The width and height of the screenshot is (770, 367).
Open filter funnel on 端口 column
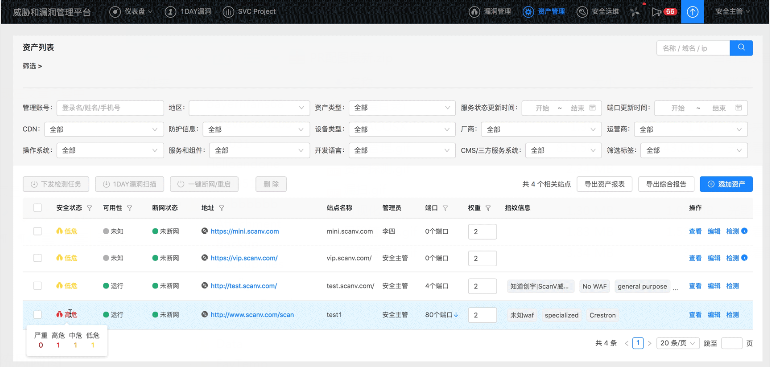[445, 208]
